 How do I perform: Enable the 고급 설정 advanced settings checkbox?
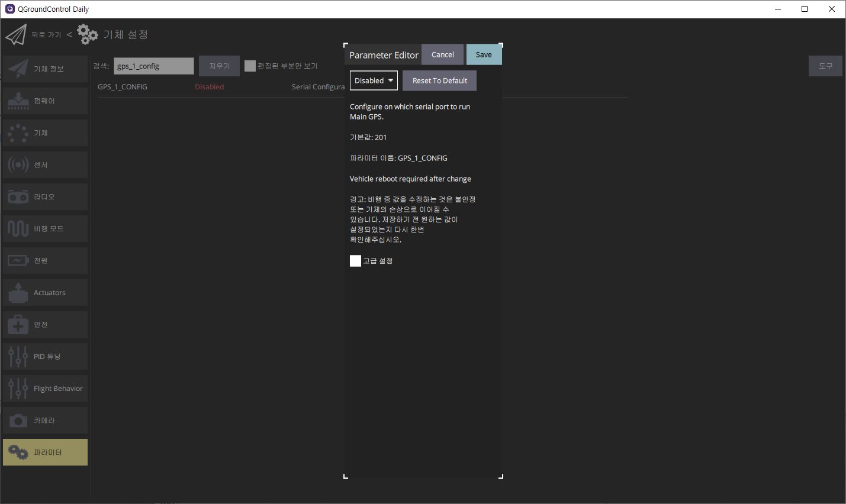coord(355,261)
